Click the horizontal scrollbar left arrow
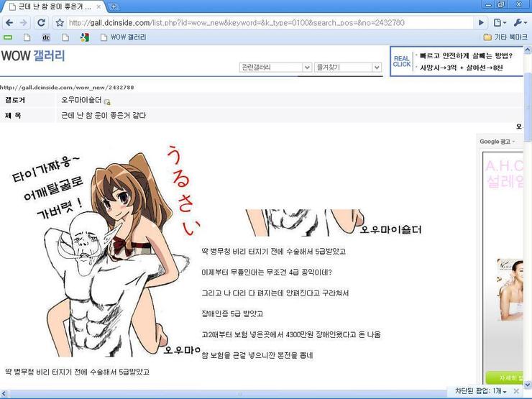 click(4, 393)
